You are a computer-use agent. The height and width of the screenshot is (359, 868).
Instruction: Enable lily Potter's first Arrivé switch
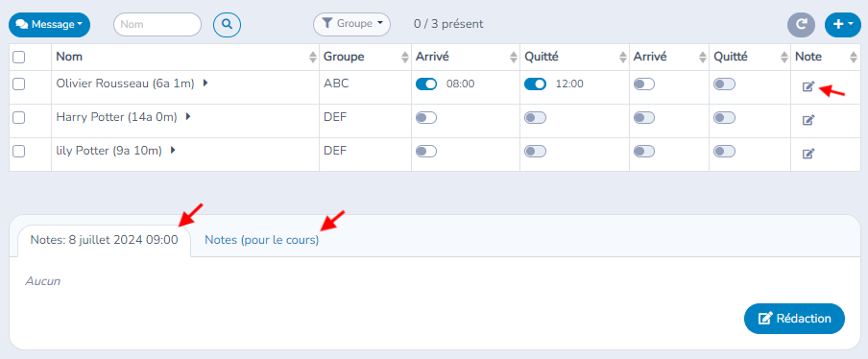(426, 152)
